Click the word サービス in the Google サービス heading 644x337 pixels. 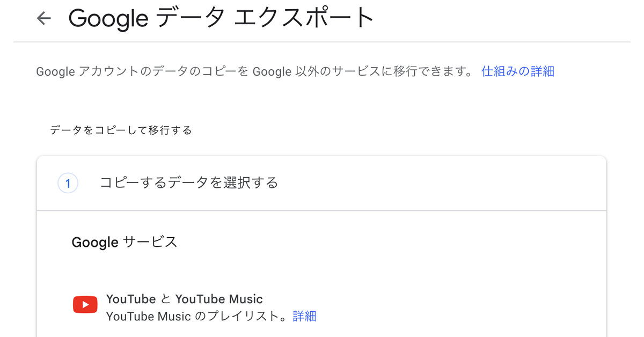click(150, 242)
